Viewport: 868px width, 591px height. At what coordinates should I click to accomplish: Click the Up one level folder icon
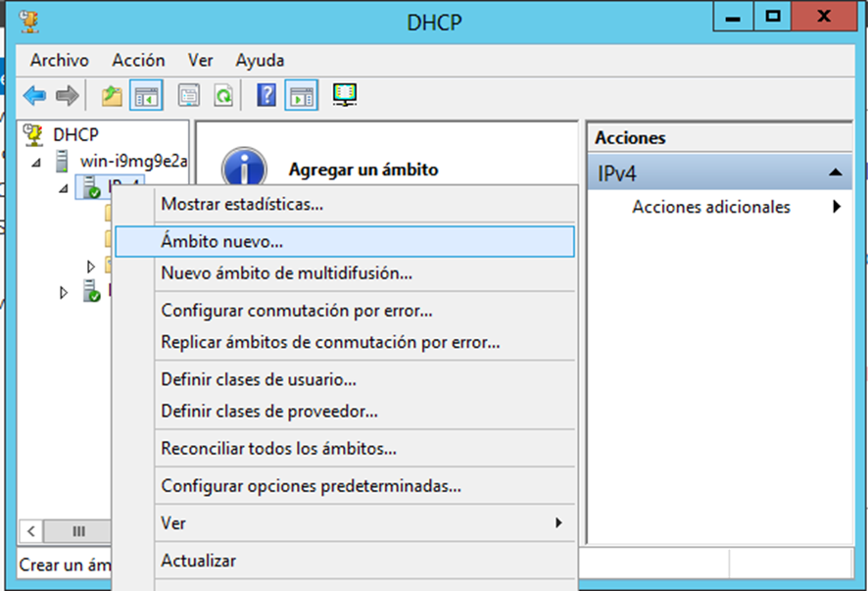coord(113,95)
